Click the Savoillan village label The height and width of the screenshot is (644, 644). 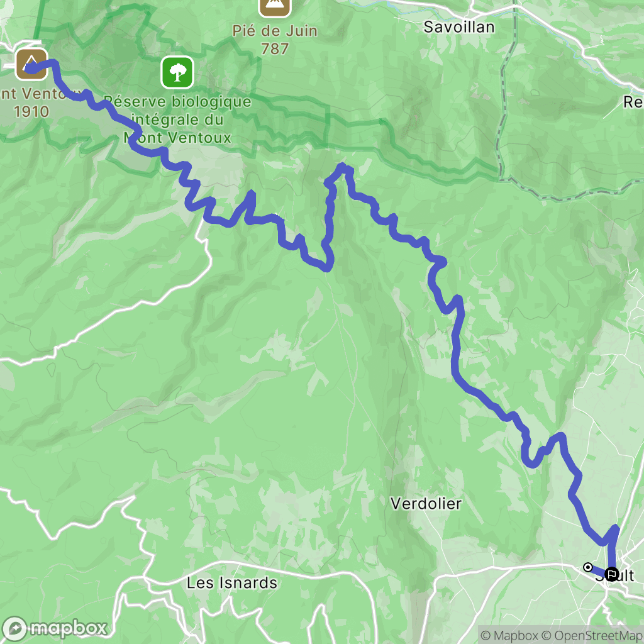tap(458, 27)
